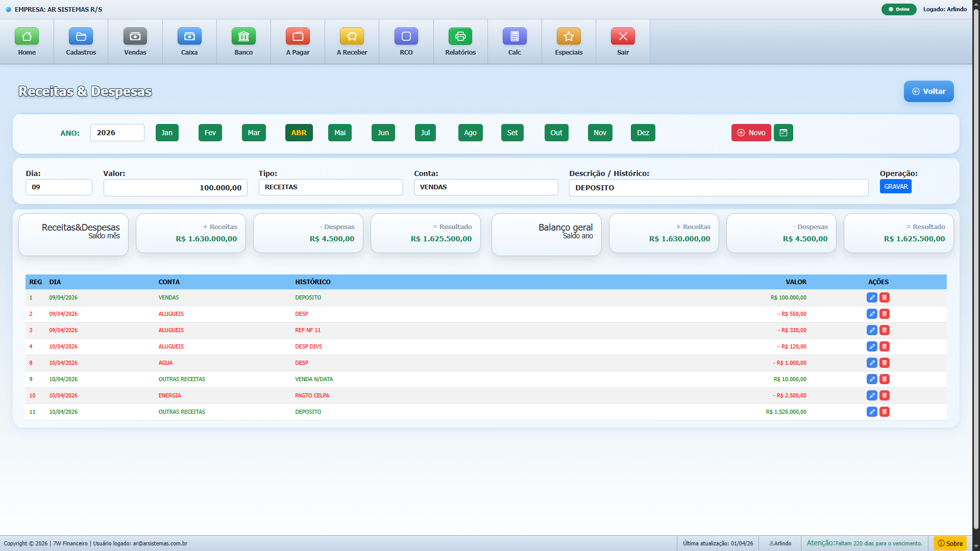The image size is (980, 551).
Task: Open the A Pagar icon
Action: [x=298, y=36]
